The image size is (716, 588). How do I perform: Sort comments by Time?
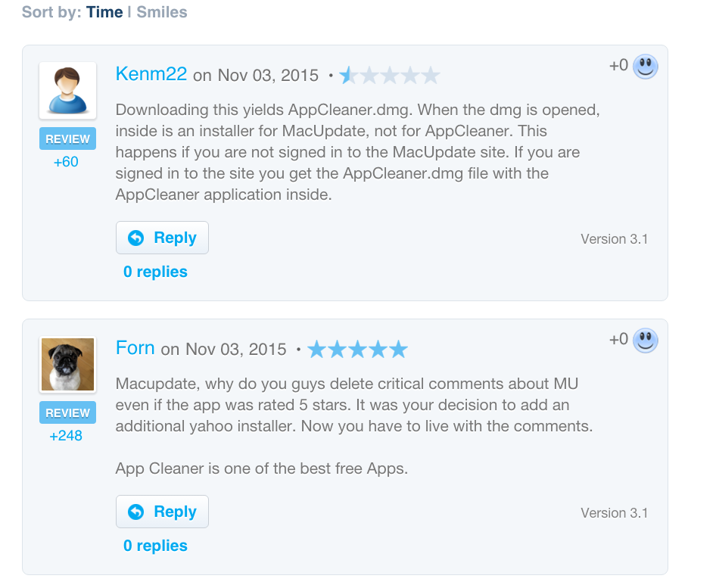[x=104, y=12]
